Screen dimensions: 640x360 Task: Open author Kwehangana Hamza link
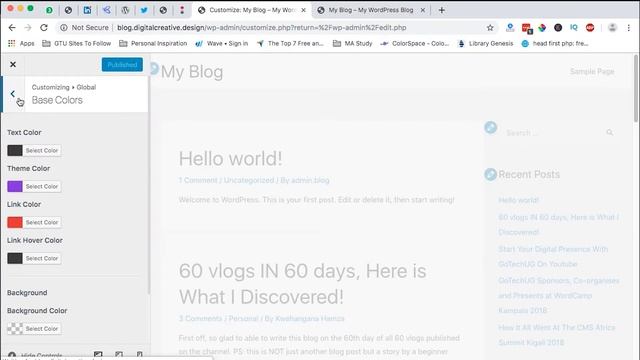click(310, 318)
